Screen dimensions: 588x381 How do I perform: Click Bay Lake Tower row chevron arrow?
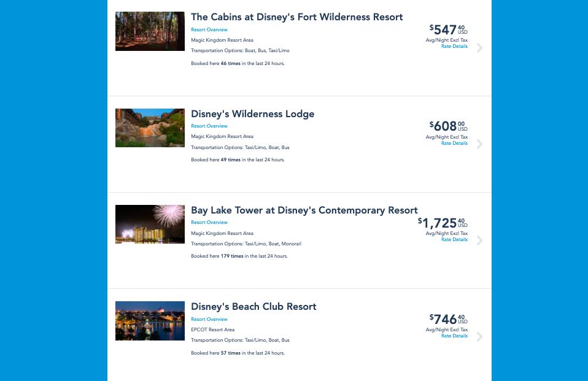pyautogui.click(x=479, y=241)
